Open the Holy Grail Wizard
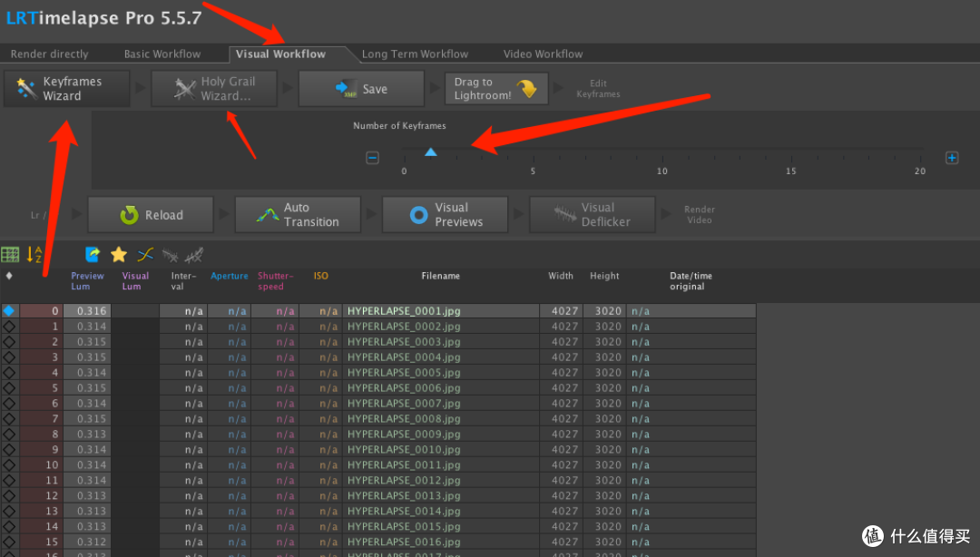980x557 pixels. click(x=214, y=89)
